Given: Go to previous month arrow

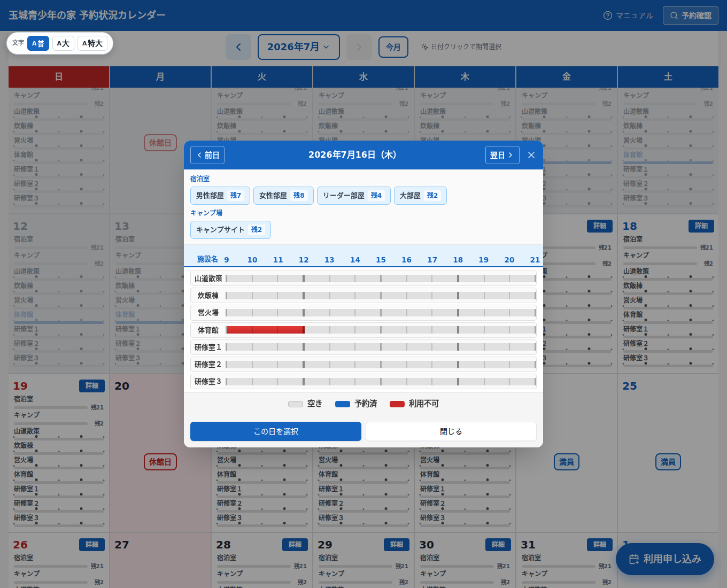Looking at the screenshot, I should click(238, 47).
